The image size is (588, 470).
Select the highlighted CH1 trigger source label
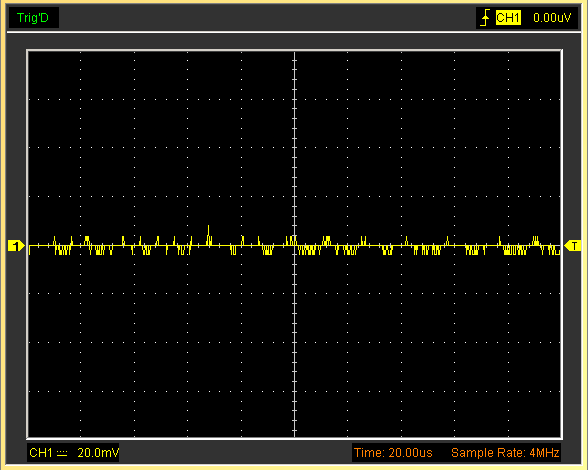(508, 18)
